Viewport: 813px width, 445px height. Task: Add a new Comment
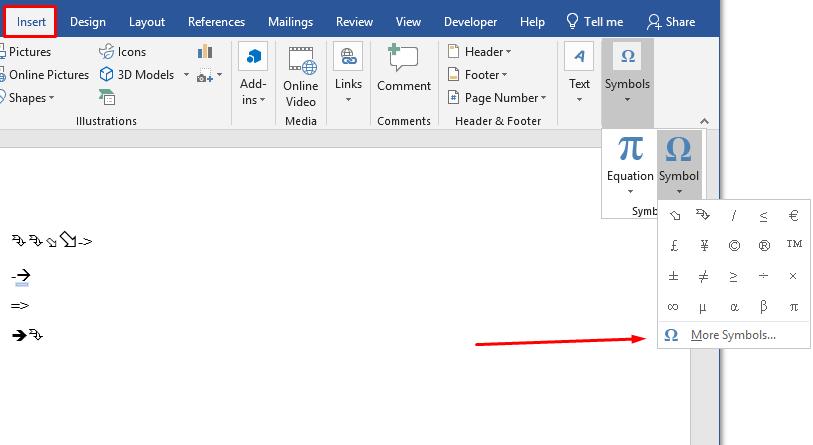[403, 68]
